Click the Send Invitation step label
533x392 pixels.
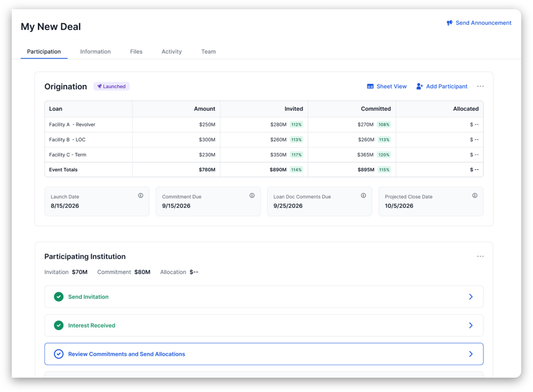pyautogui.click(x=89, y=297)
